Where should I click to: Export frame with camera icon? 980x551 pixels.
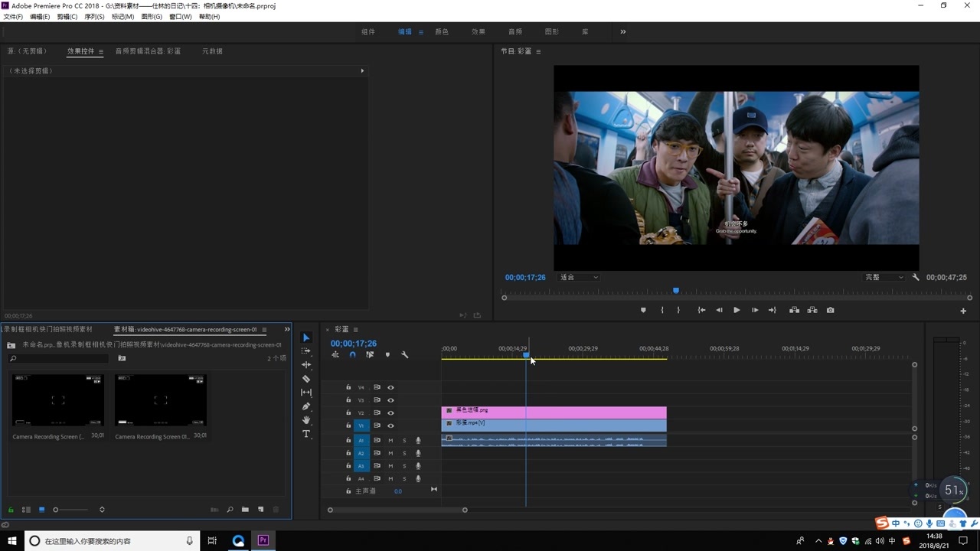point(831,310)
